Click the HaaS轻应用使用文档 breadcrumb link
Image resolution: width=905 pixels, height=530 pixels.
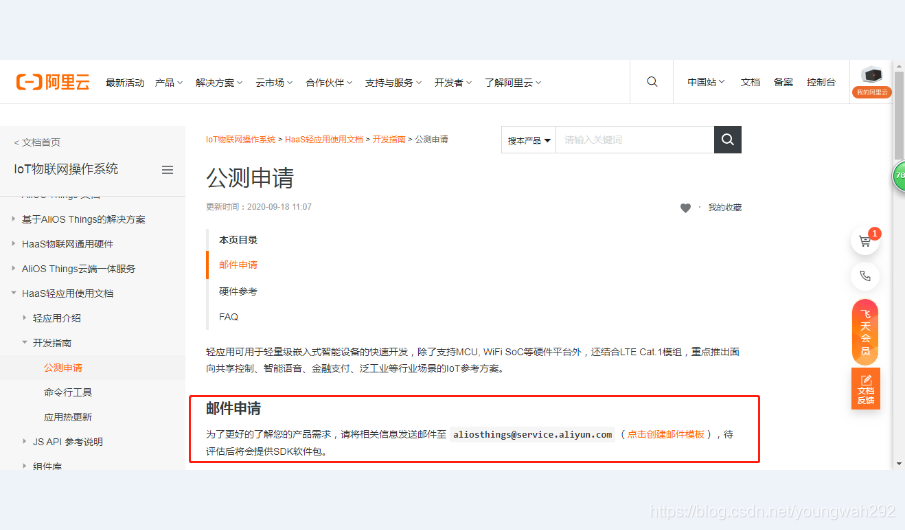[x=324, y=139]
